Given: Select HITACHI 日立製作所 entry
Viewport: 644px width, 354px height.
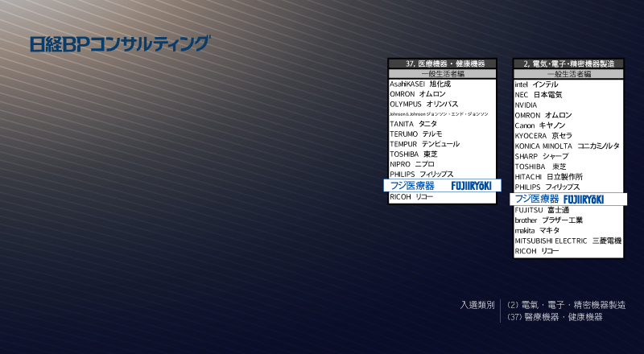Looking at the screenshot, I should point(548,176).
